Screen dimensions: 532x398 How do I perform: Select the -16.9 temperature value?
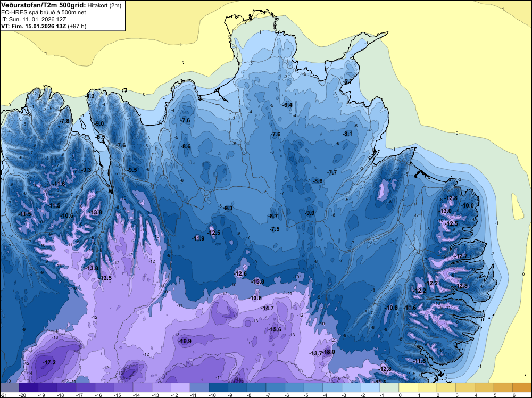(x=185, y=342)
